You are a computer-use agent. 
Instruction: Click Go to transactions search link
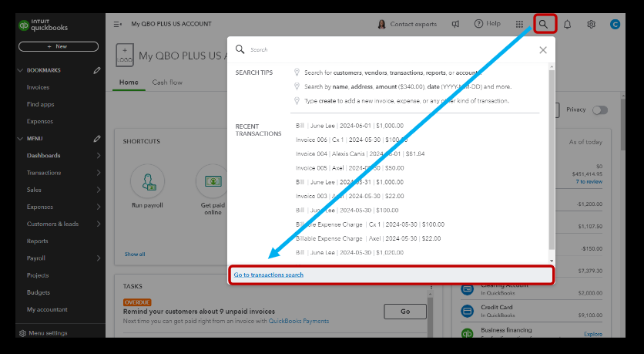pos(269,275)
